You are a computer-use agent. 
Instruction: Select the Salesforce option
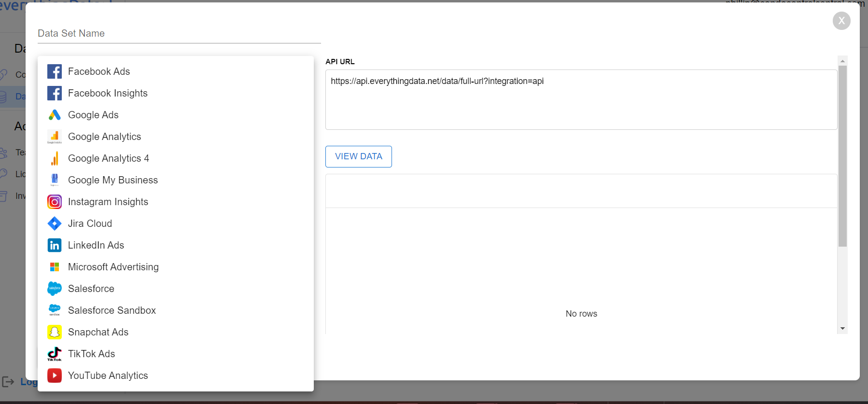click(x=176, y=289)
